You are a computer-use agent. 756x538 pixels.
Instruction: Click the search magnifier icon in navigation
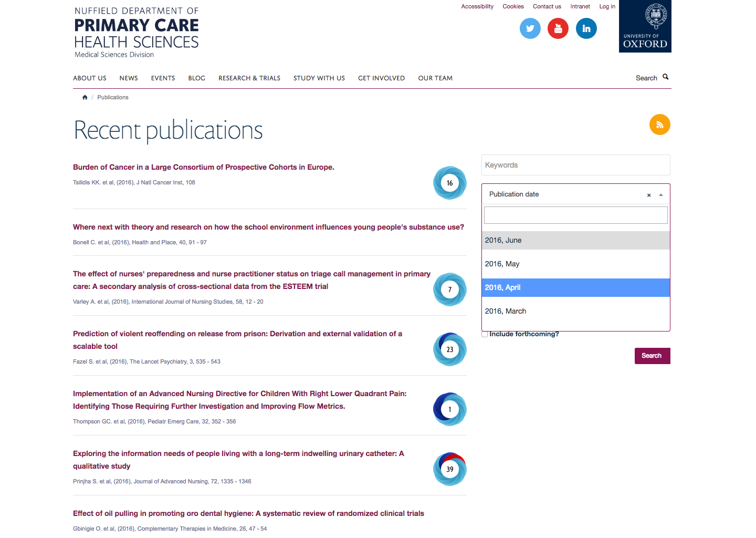click(665, 77)
